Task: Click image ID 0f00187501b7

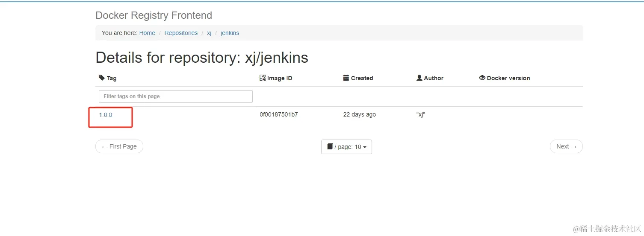Action: click(x=279, y=114)
